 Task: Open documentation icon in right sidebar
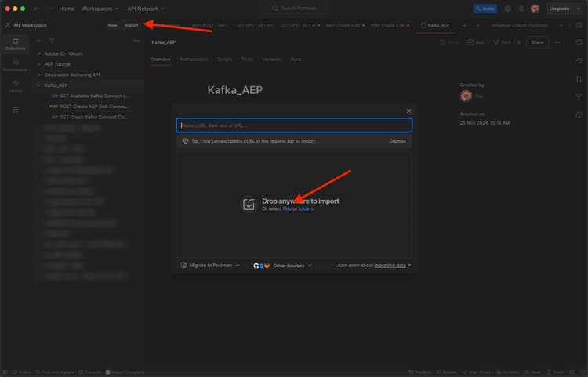click(x=579, y=42)
